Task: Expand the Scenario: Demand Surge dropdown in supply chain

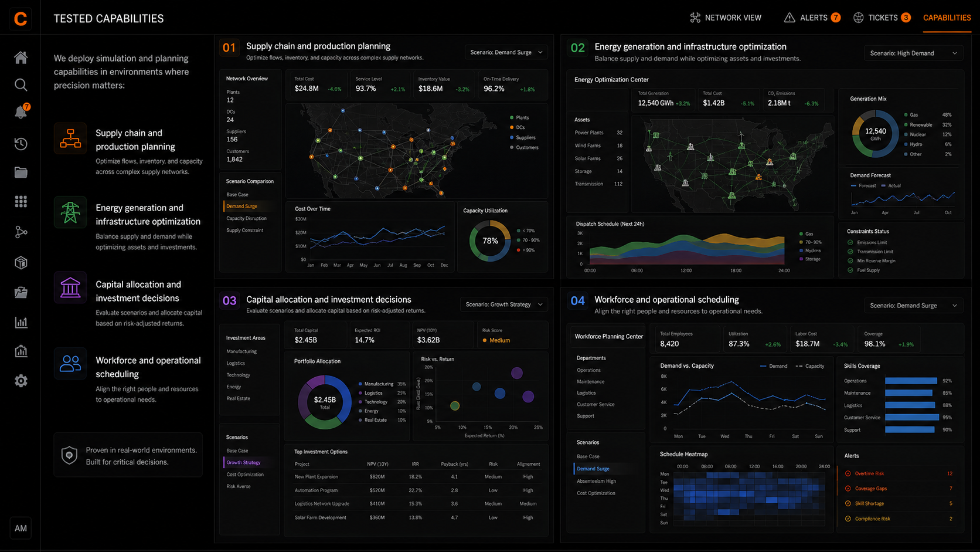Action: pos(506,52)
